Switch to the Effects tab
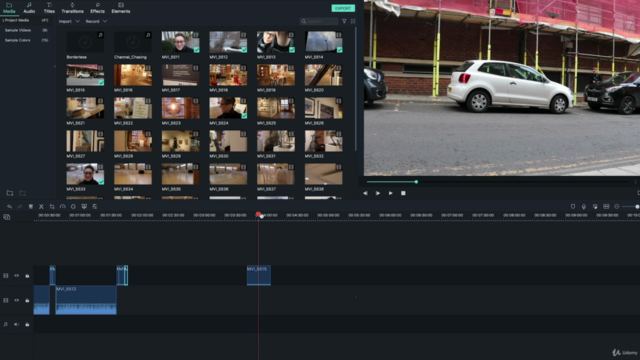Image resolution: width=640 pixels, height=360 pixels. 97,8
